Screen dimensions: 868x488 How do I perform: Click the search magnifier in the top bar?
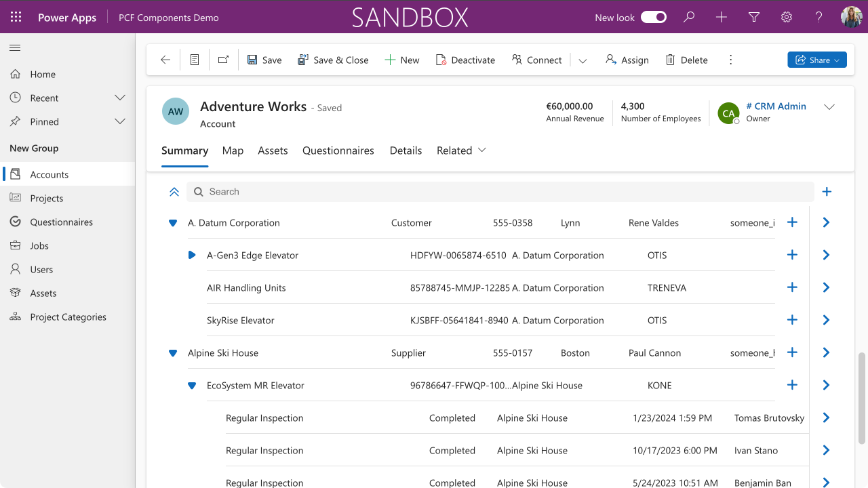[x=689, y=18]
